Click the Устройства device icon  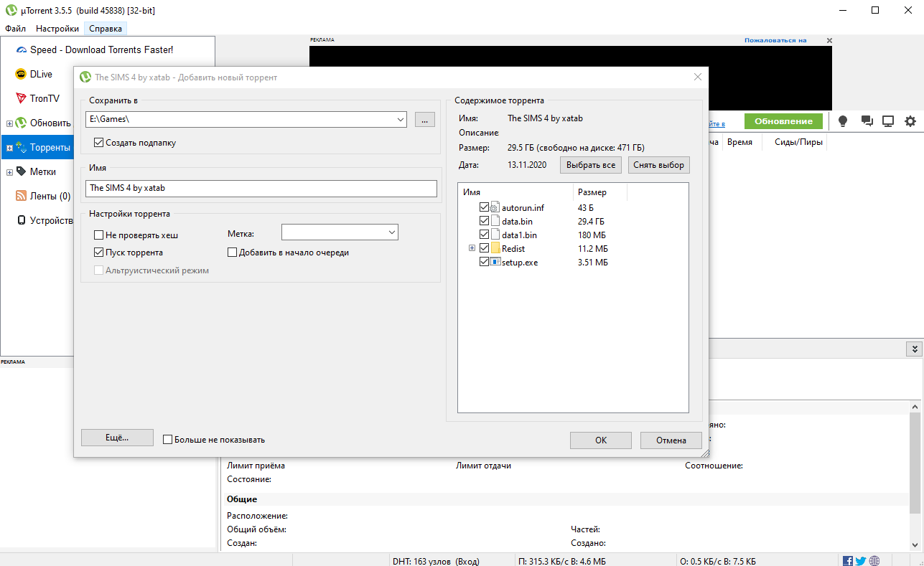(22, 220)
